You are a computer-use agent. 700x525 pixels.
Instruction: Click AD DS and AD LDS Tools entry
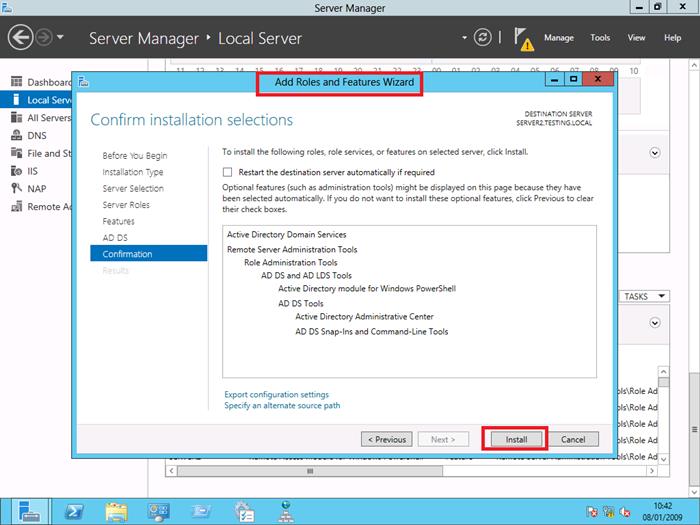tap(306, 275)
